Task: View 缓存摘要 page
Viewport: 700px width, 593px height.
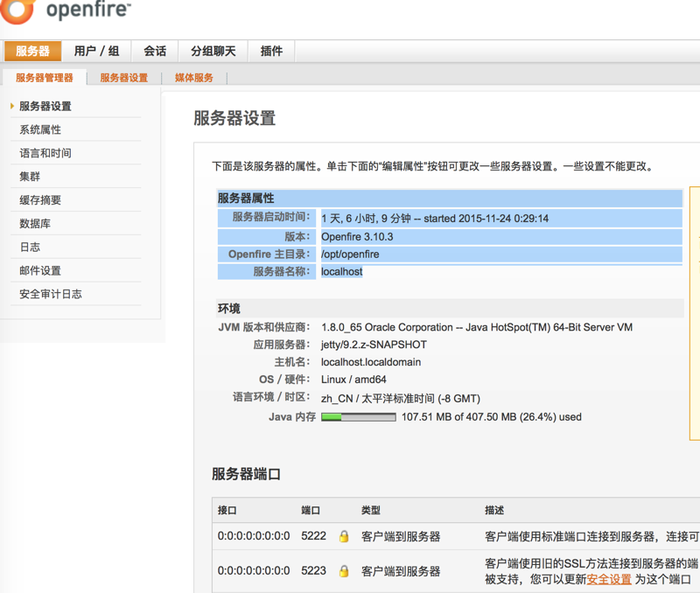Action: coord(40,200)
